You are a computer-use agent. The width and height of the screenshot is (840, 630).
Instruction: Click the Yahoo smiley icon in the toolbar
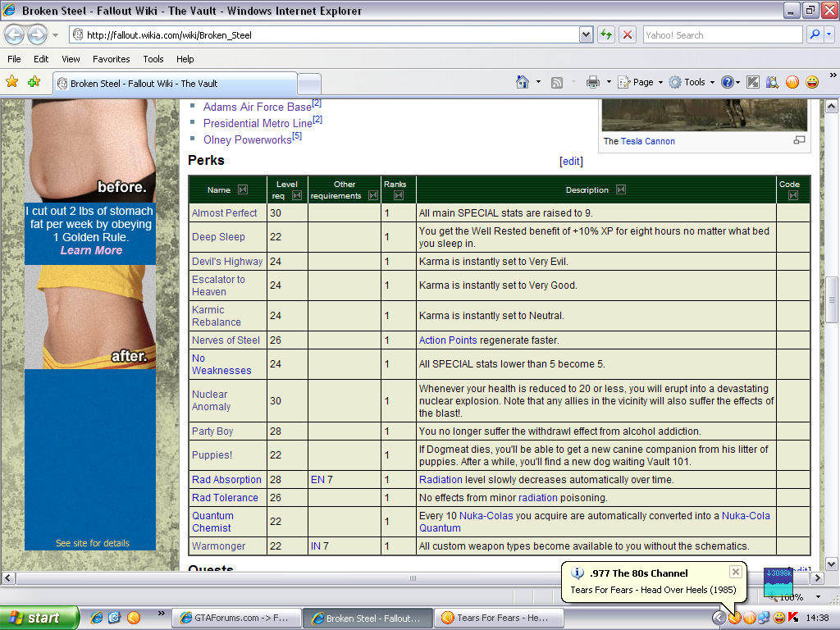click(x=812, y=82)
